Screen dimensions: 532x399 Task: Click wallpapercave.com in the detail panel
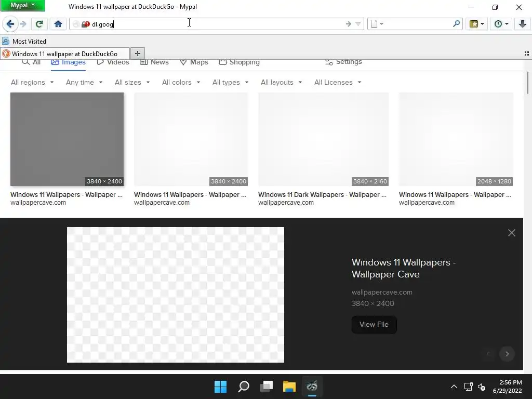coord(382,292)
